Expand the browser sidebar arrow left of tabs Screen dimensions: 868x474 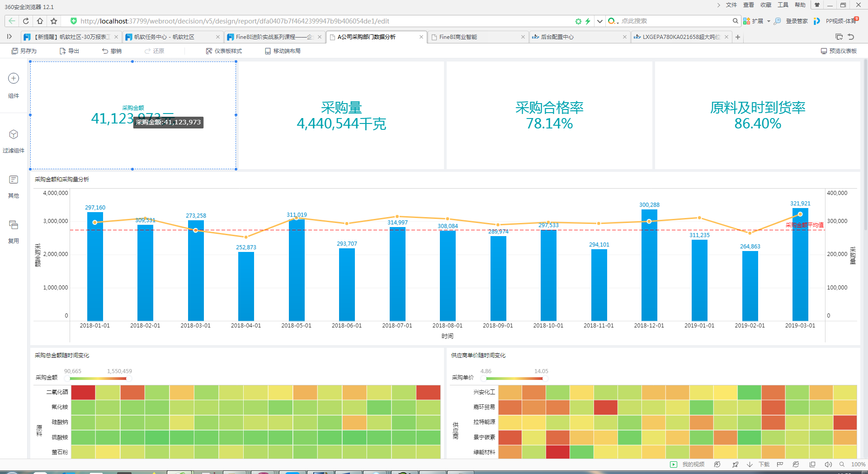(9, 37)
